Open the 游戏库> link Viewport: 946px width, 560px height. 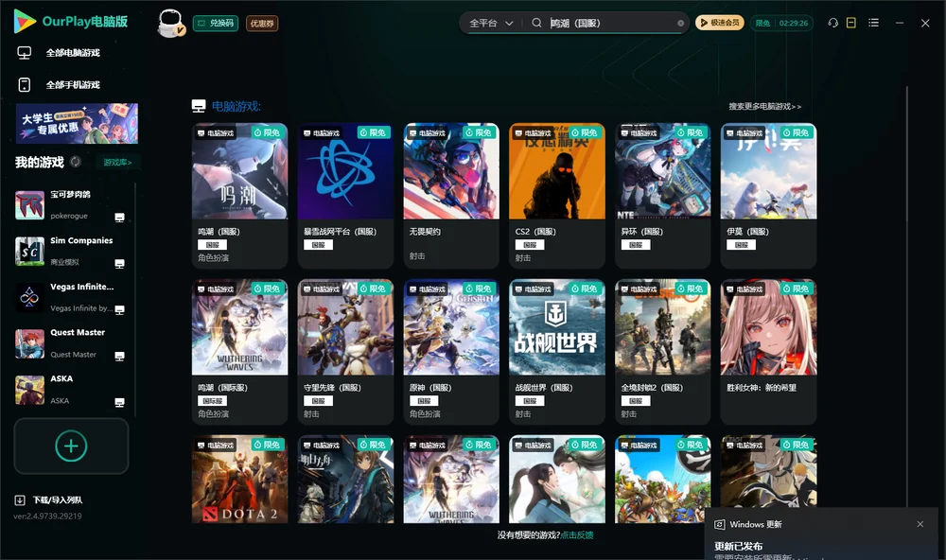click(117, 163)
